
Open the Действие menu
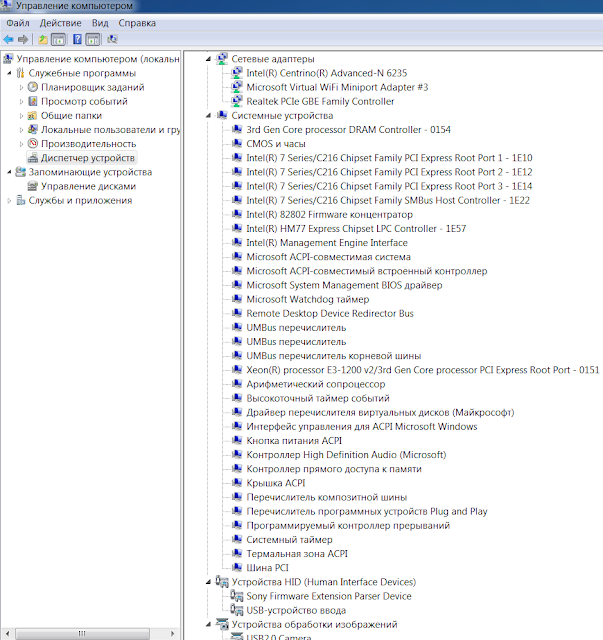pos(60,23)
